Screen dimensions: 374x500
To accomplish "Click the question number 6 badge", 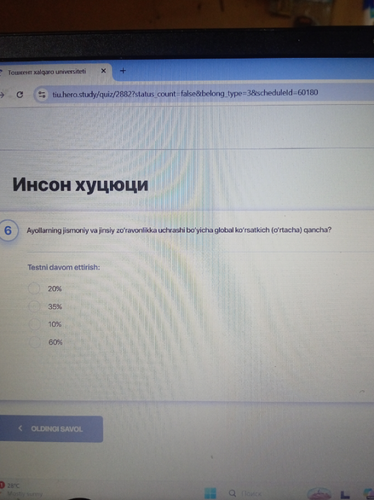I will click(x=8, y=230).
